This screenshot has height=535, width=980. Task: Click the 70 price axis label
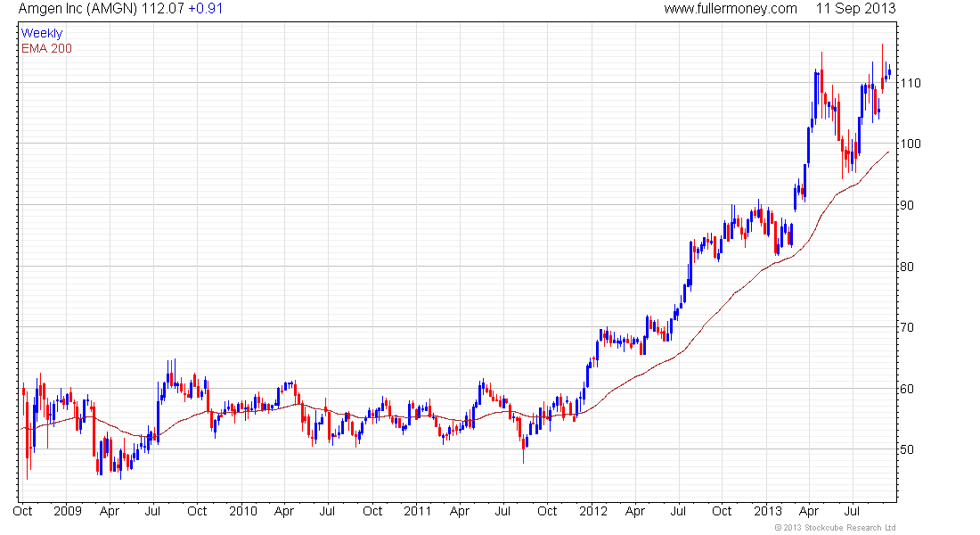point(907,327)
